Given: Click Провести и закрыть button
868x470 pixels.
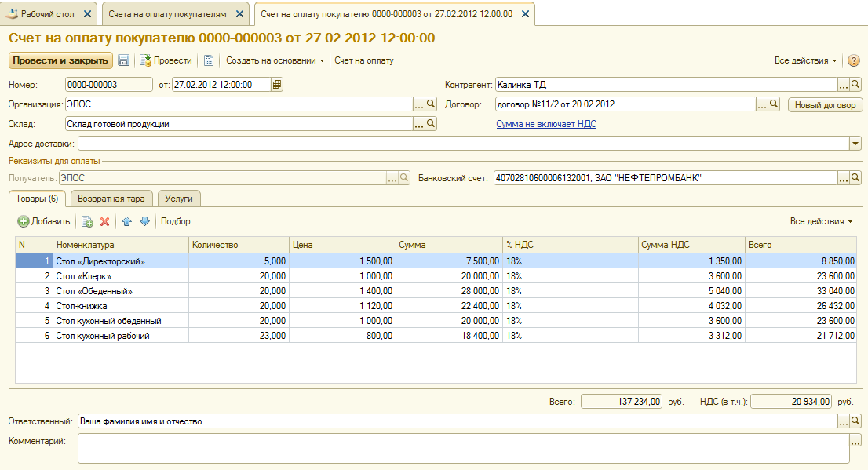Looking at the screenshot, I should click(60, 60).
